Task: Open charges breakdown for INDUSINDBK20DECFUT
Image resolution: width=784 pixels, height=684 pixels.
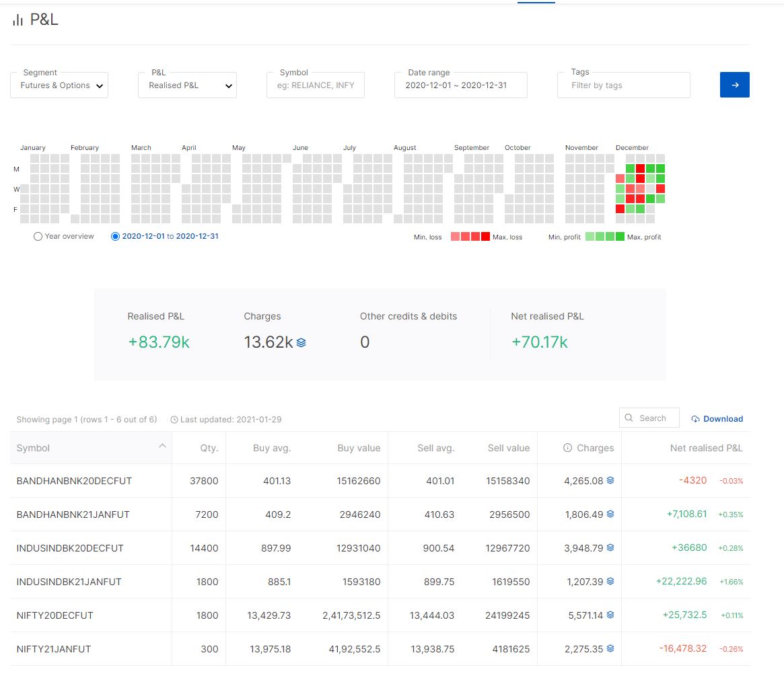Action: click(610, 547)
